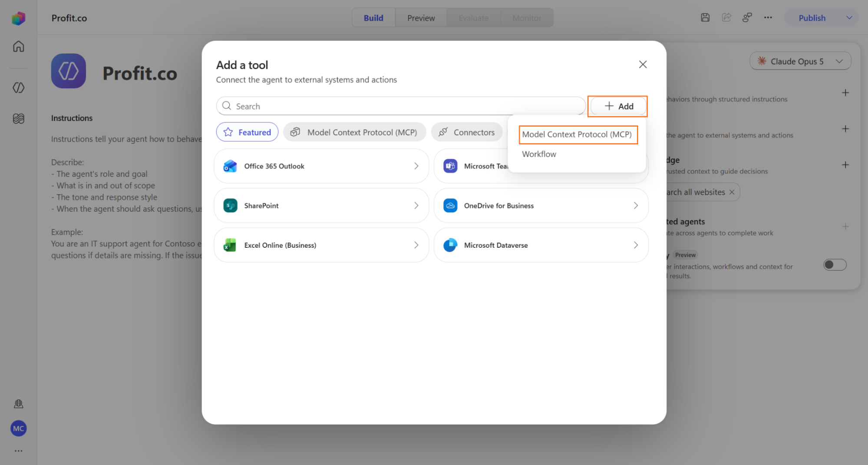Click the Microsoft Teams icon

450,166
